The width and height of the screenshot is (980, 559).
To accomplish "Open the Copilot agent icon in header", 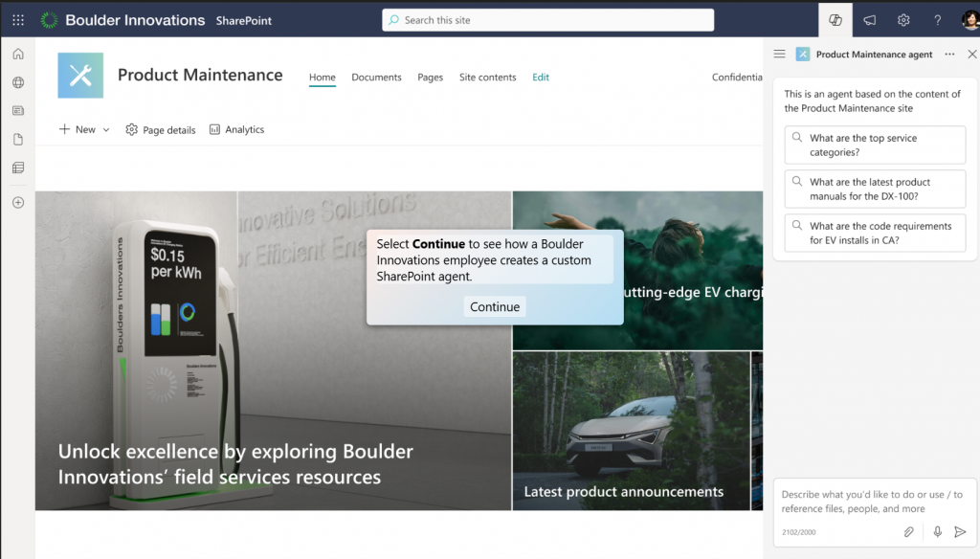I will coord(835,20).
